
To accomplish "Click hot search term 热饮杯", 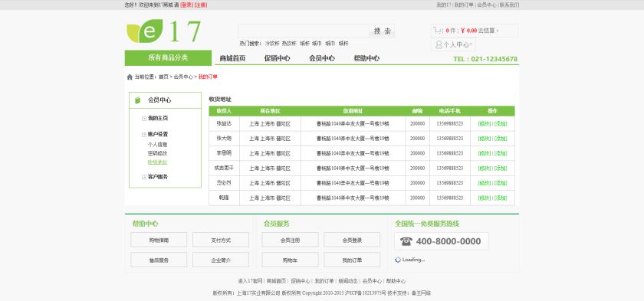I will click(289, 44).
